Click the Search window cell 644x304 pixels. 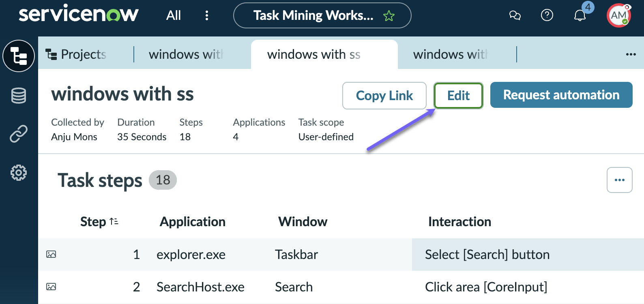294,287
